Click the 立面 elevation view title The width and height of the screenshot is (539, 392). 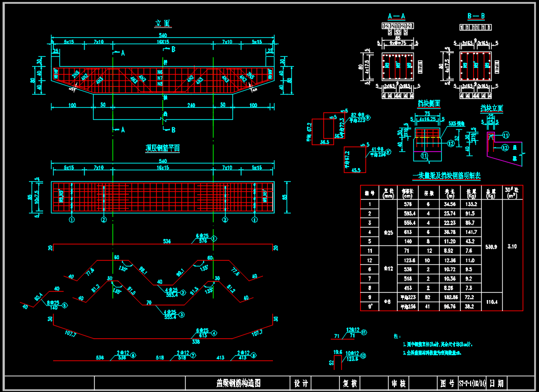(163, 23)
